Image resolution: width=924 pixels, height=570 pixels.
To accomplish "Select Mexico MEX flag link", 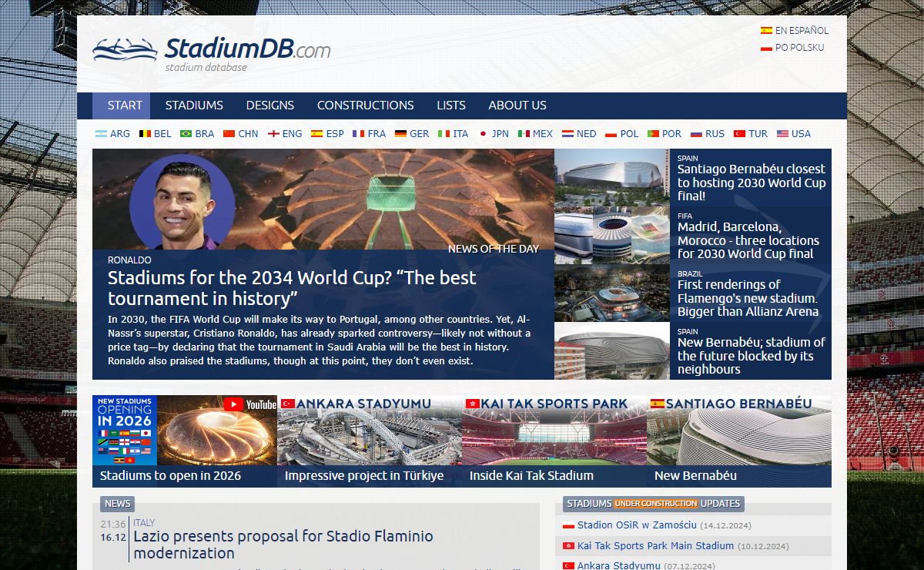I will (536, 134).
